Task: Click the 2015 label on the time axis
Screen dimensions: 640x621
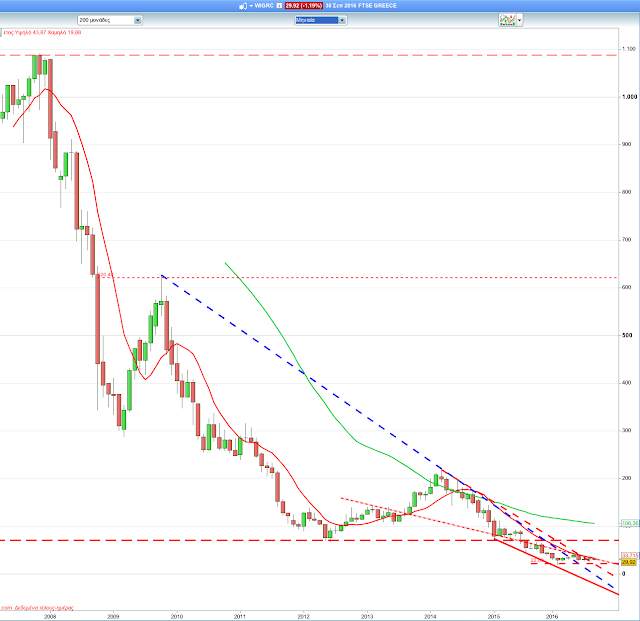Action: tap(494, 617)
